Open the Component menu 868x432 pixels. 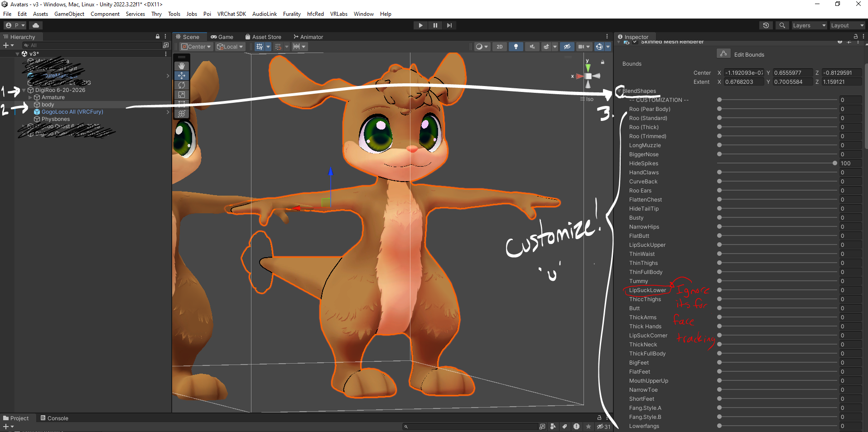(x=105, y=14)
